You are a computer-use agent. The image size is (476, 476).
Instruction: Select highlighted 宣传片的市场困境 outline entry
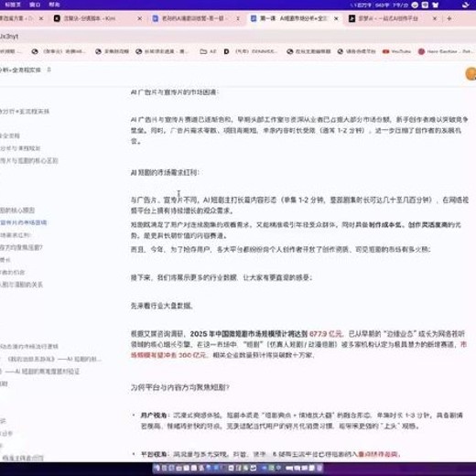pos(24,222)
